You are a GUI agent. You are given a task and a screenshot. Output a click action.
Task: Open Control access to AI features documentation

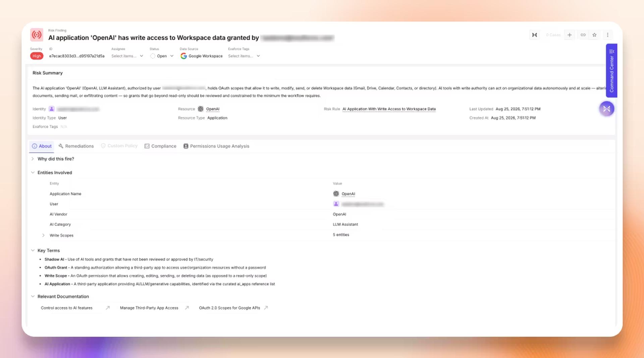tap(66, 308)
